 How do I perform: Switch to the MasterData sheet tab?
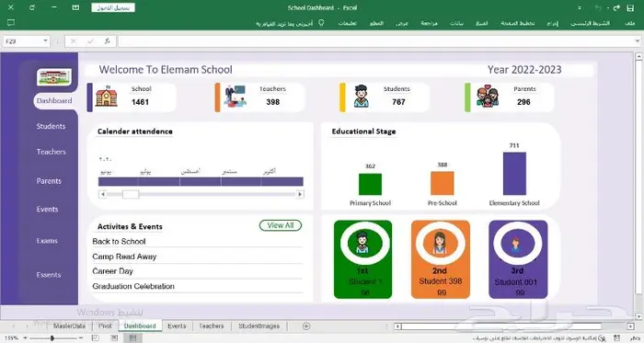[69, 326]
